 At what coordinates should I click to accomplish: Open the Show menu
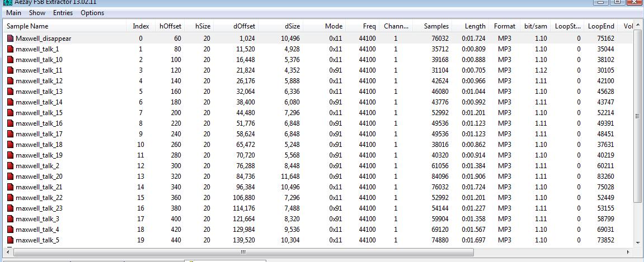[37, 13]
